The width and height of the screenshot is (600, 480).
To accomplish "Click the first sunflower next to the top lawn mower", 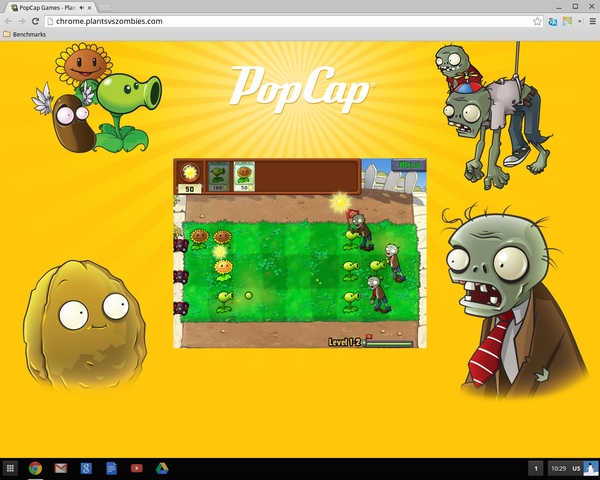I will click(199, 239).
